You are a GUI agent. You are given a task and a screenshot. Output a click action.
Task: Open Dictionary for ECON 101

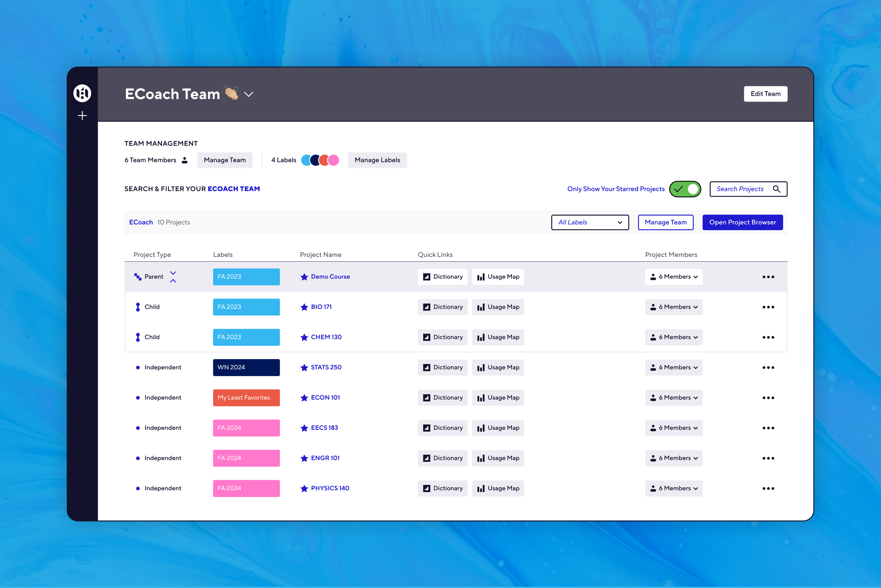click(442, 398)
